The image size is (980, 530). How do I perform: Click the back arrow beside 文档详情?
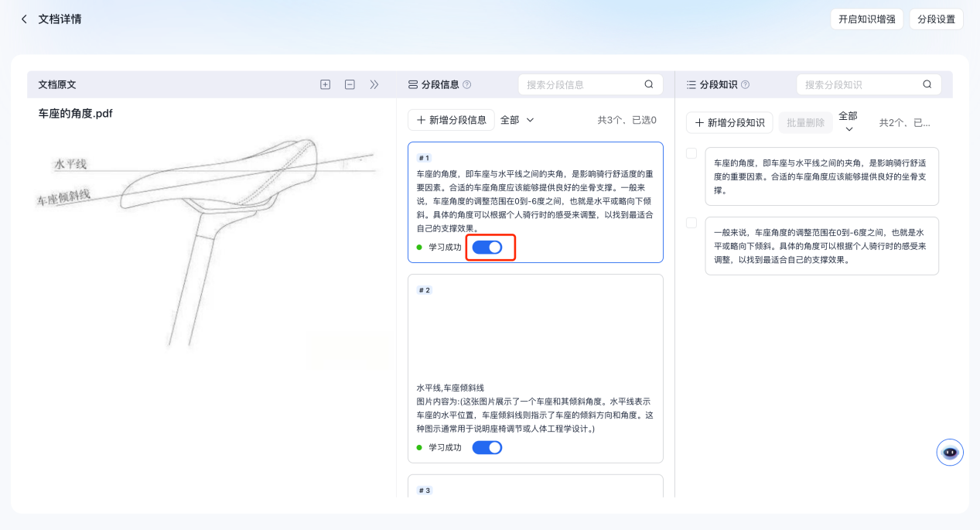(x=24, y=19)
